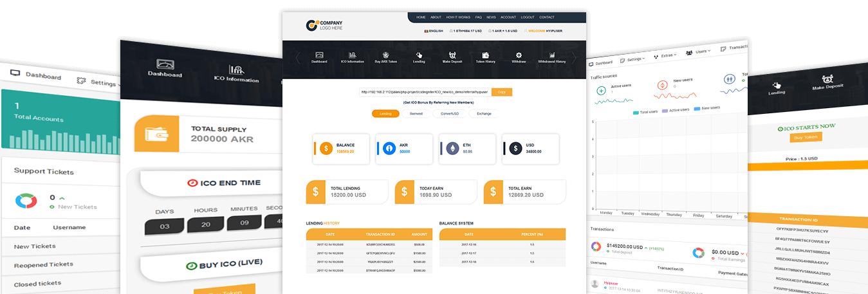The image size is (868, 294).
Task: Click the company logo
Action: tap(324, 25)
